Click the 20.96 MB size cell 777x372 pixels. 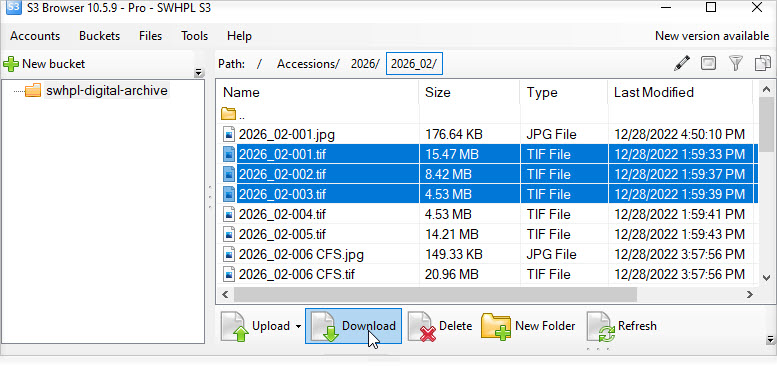(x=452, y=274)
